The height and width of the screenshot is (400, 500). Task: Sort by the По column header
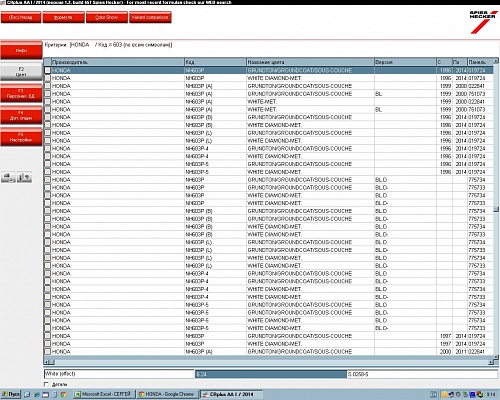tap(460, 62)
